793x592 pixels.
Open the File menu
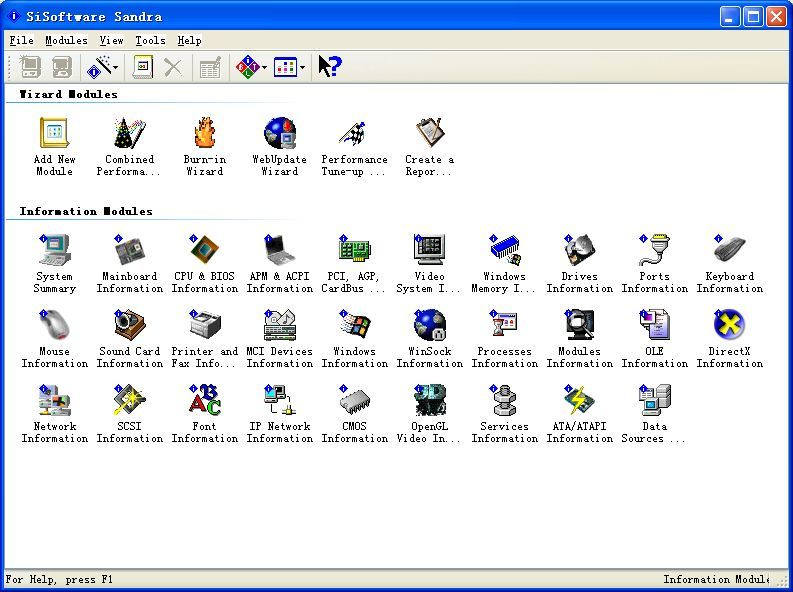(x=21, y=40)
